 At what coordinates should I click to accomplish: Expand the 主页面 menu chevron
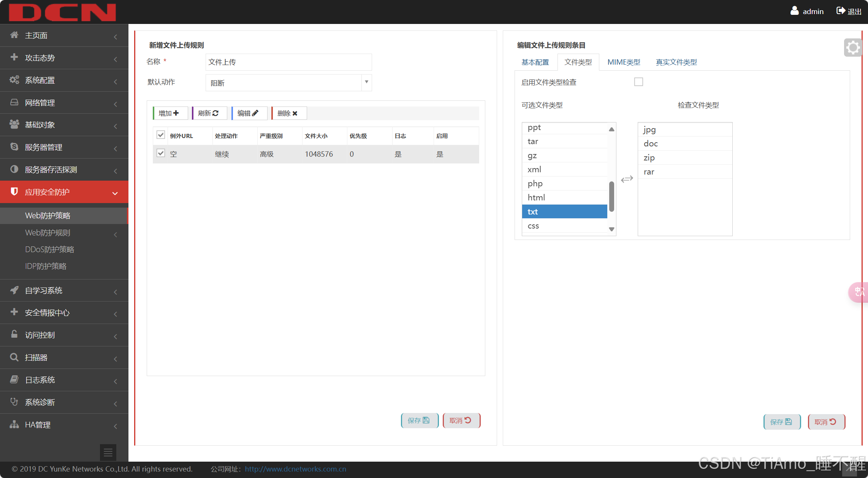pyautogui.click(x=115, y=37)
